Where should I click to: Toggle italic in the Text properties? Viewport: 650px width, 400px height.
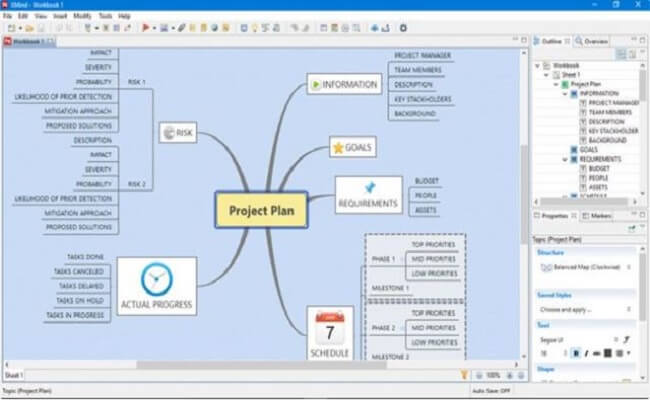point(588,352)
